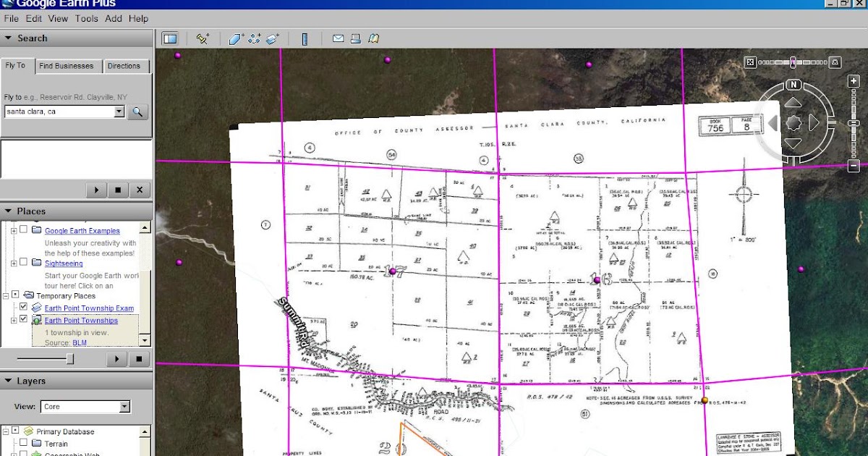The image size is (868, 456).
Task: Toggle the sidebar visibility toolbar icon
Action: point(170,39)
